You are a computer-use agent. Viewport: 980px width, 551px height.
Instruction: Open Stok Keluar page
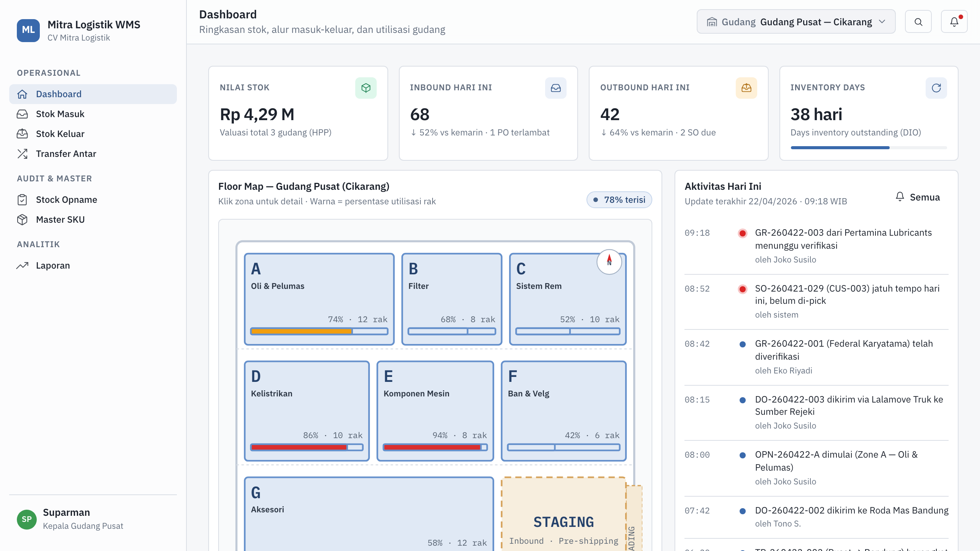[93, 134]
